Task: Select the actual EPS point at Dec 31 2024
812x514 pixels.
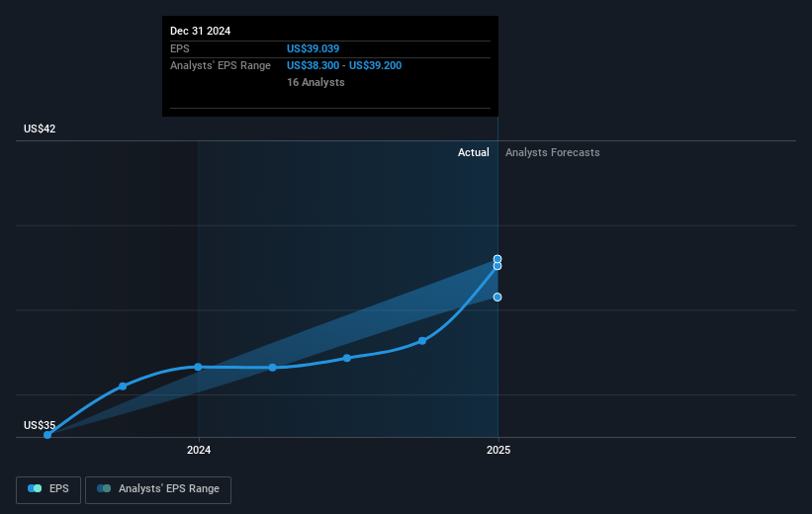Action: [497, 266]
